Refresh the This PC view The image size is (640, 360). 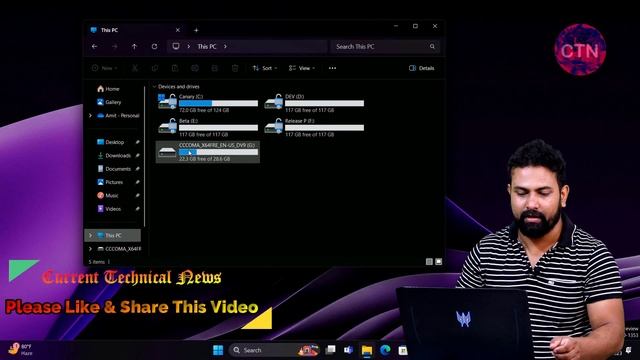click(154, 47)
